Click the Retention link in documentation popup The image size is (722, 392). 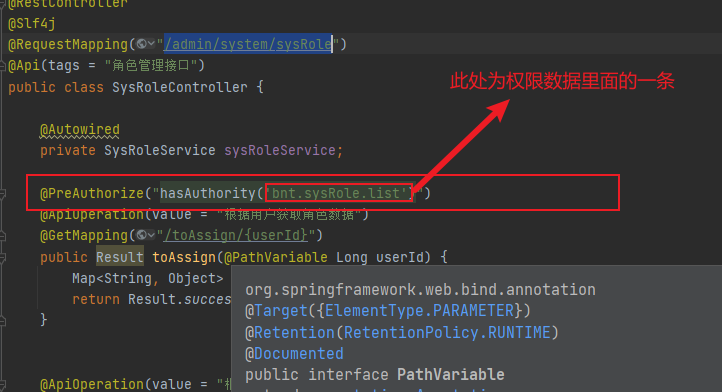[x=294, y=333]
